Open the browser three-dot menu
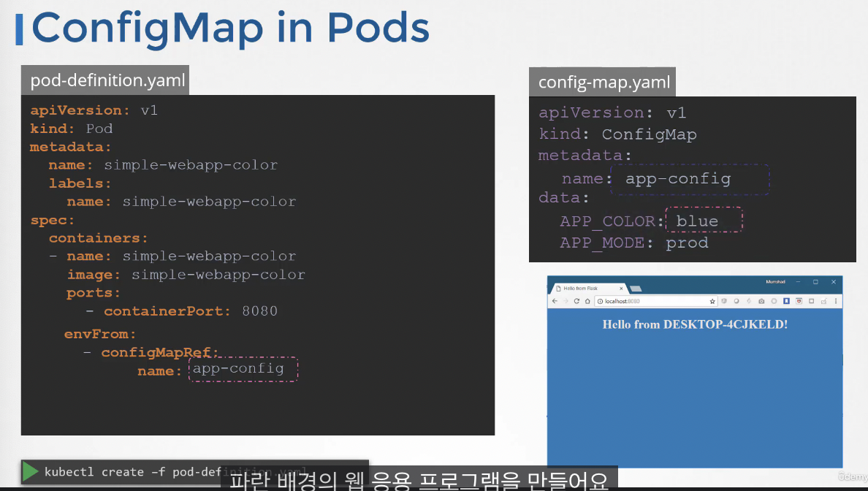The width and height of the screenshot is (868, 491). (x=836, y=301)
